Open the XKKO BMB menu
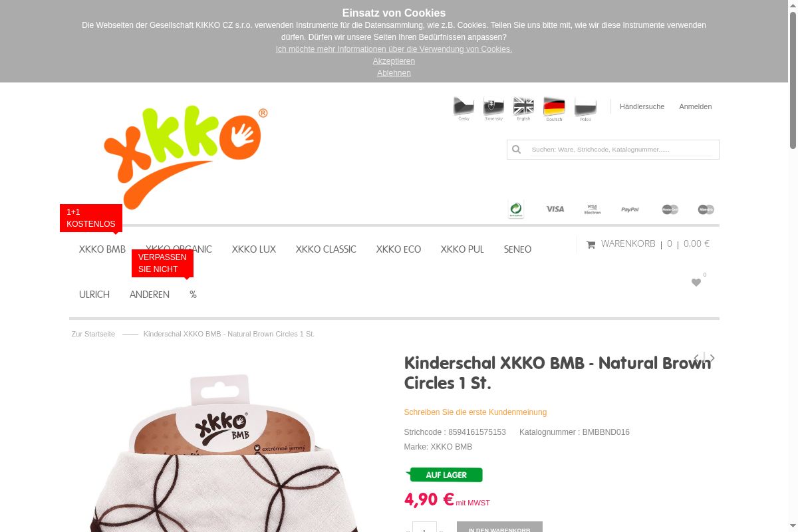This screenshot has width=798, height=532. coord(102,249)
